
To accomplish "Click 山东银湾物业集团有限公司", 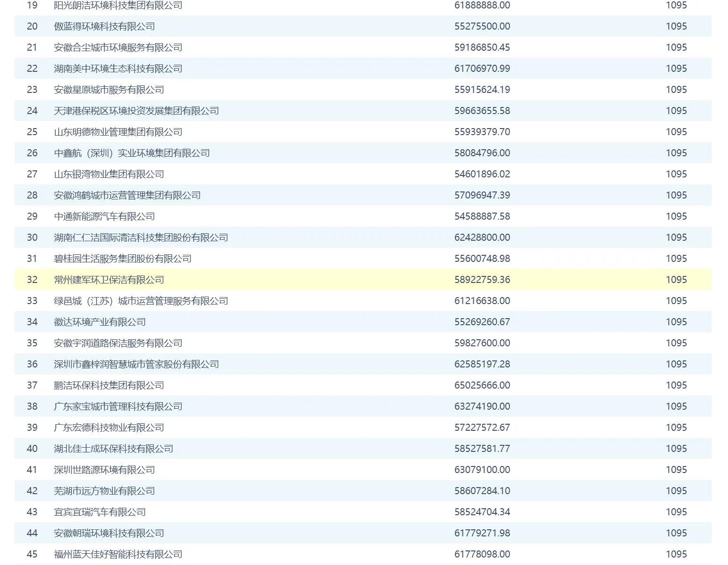I will (109, 174).
